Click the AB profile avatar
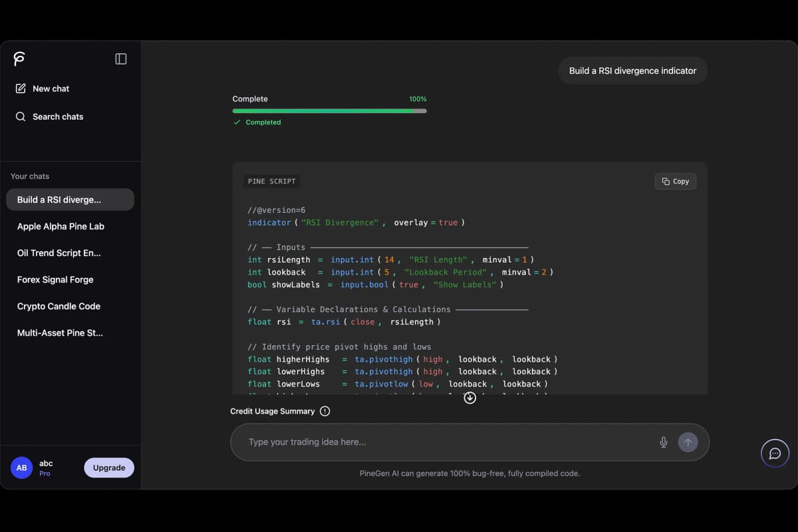Screen dimensions: 798x532 coord(21,467)
